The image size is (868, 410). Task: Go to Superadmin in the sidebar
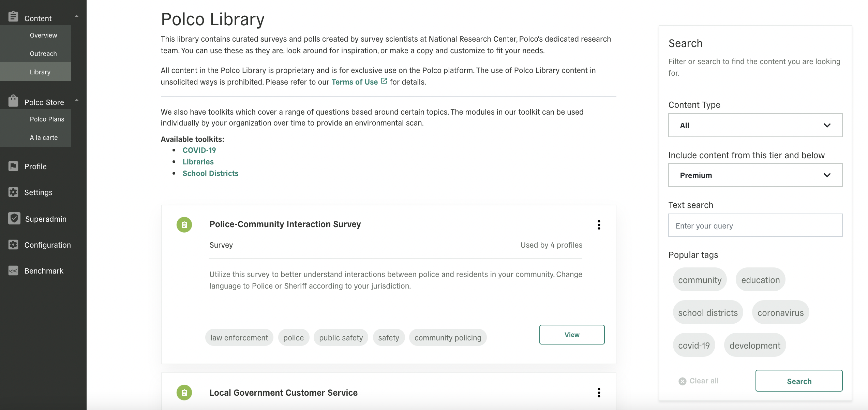coord(46,219)
